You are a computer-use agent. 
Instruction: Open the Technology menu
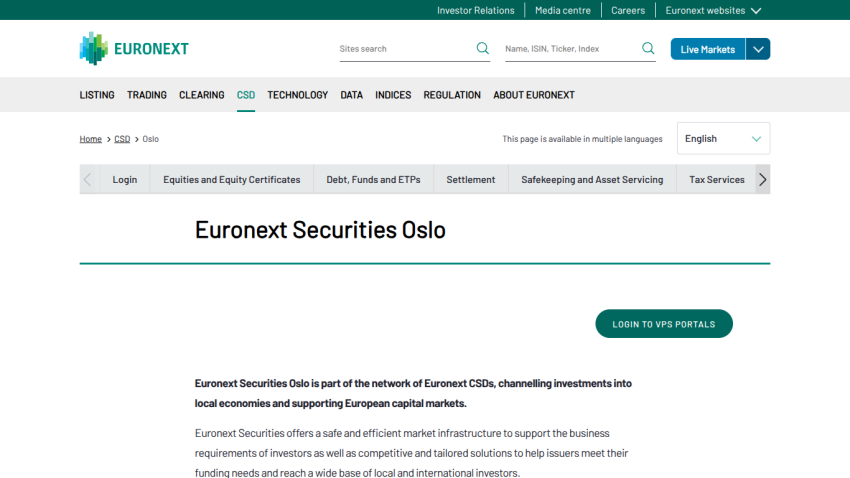(298, 95)
